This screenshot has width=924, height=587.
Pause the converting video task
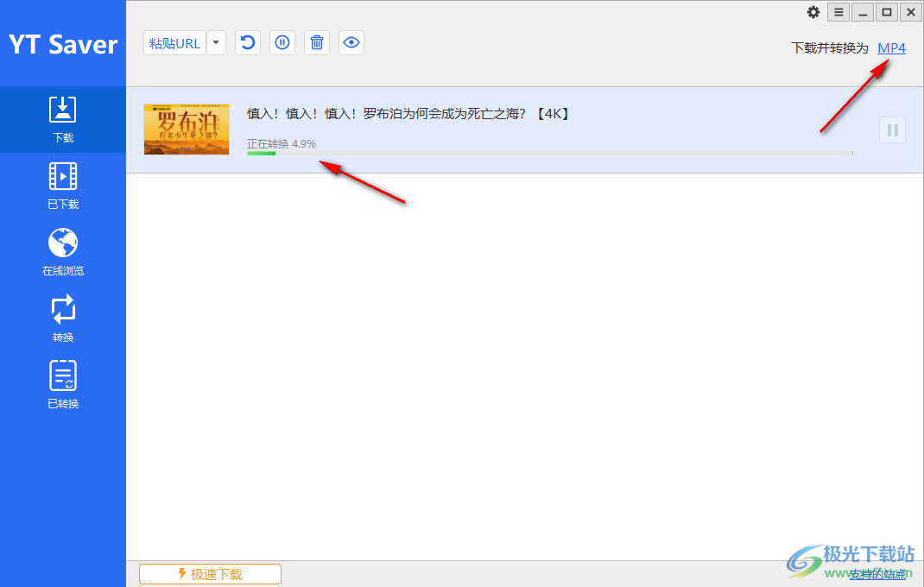click(892, 129)
